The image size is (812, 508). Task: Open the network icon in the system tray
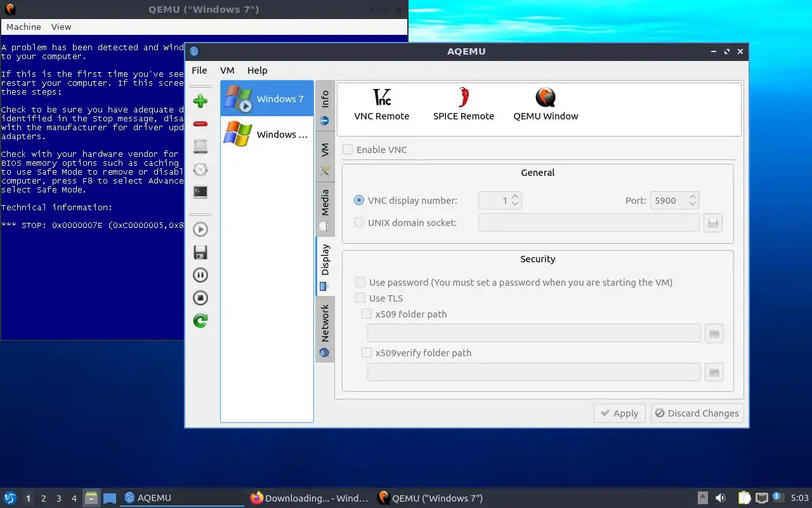[x=762, y=498]
